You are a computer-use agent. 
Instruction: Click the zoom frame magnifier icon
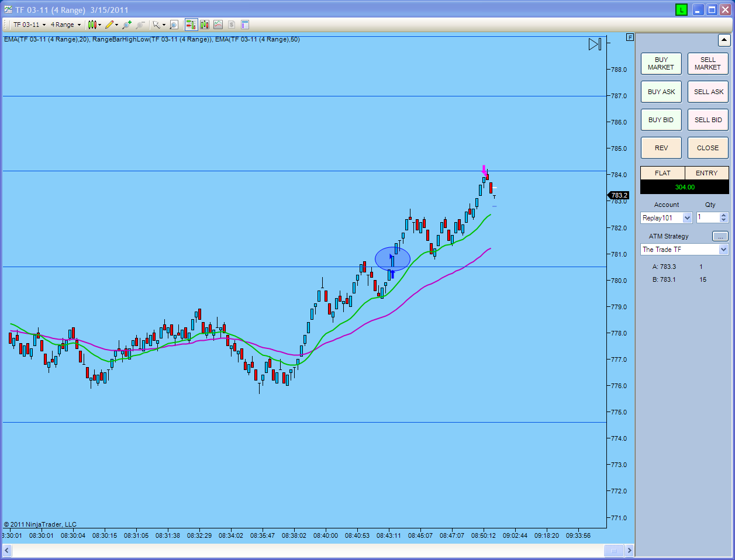tap(174, 25)
